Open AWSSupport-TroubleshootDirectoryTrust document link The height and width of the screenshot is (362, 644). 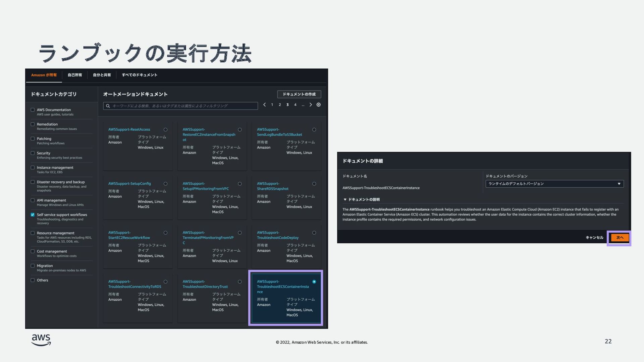click(205, 284)
